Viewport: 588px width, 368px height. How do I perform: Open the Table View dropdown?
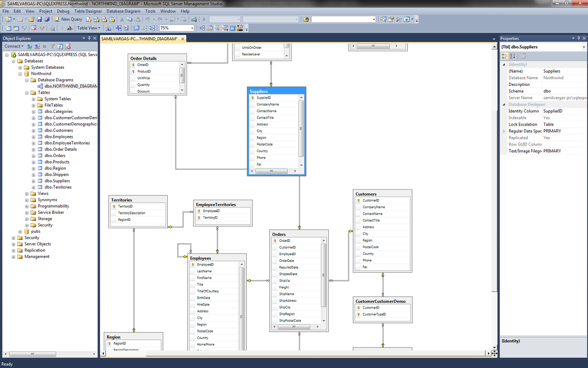89,28
